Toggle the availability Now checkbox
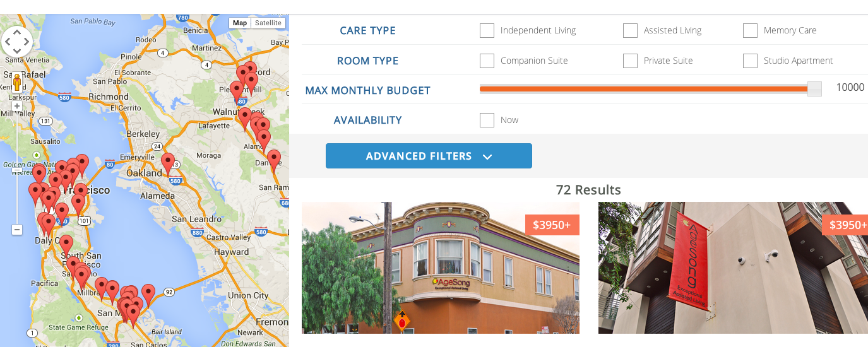868x347 pixels. [487, 120]
